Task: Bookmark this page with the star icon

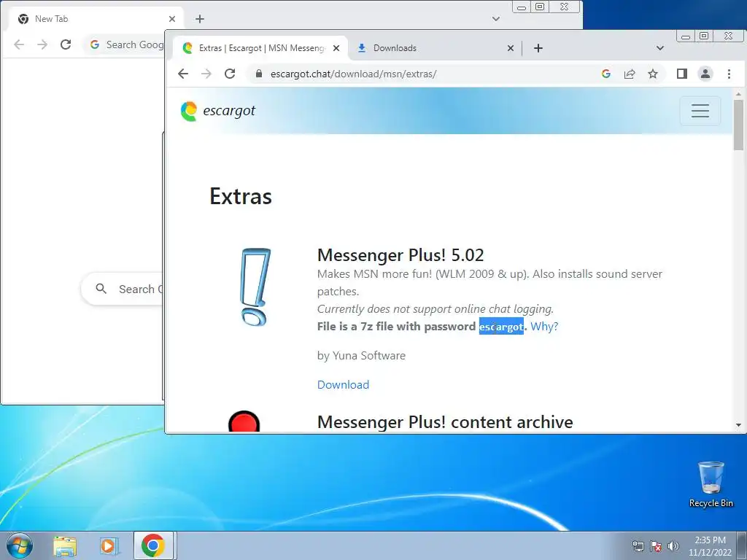Action: coord(653,74)
